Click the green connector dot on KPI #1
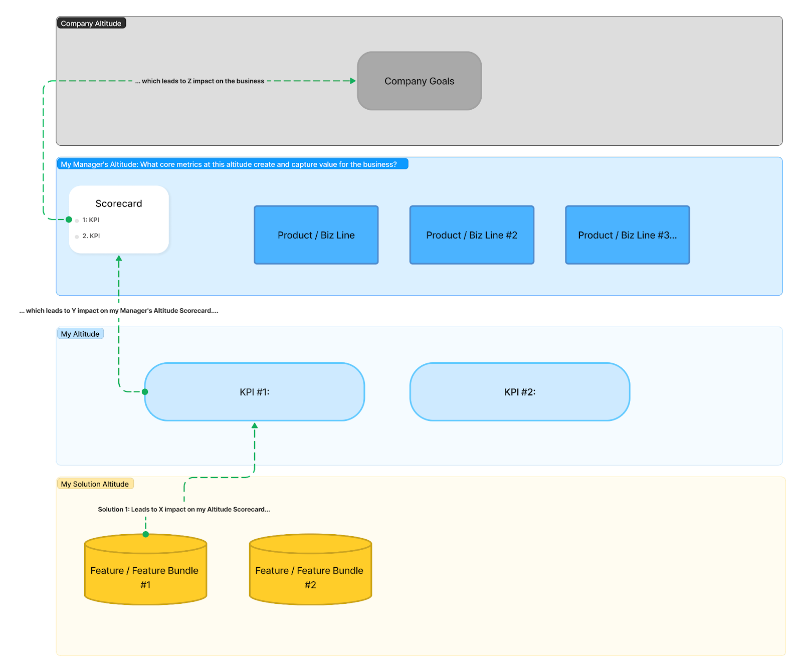 click(145, 392)
